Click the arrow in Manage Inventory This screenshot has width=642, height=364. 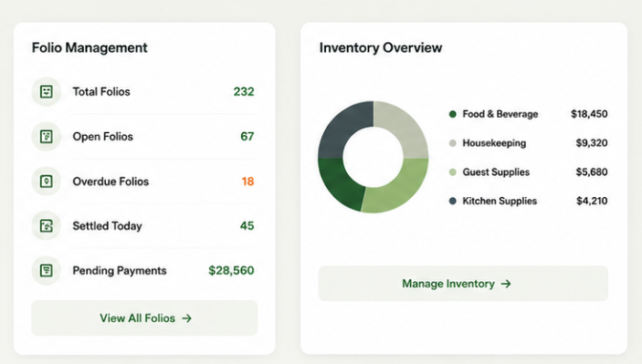pyautogui.click(x=506, y=284)
